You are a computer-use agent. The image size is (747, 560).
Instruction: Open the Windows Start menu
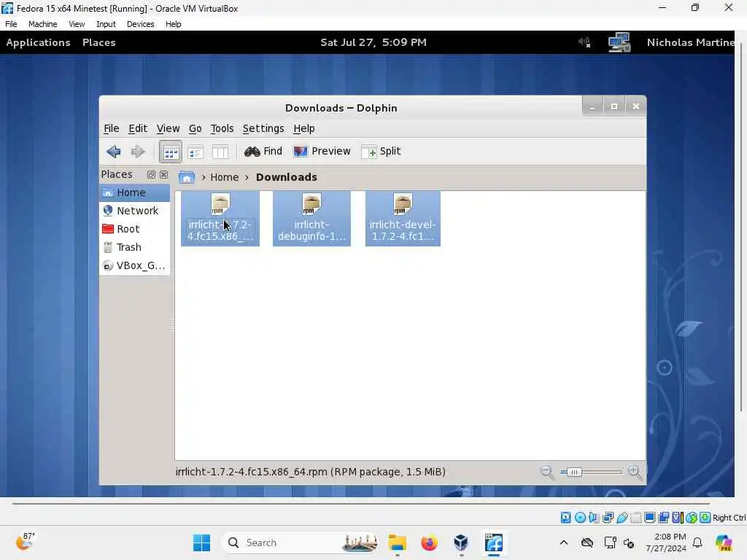tap(201, 542)
